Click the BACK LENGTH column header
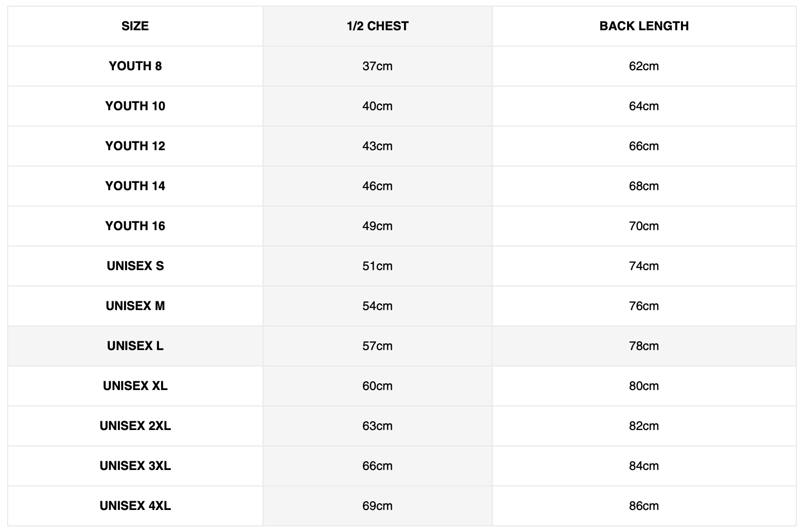Viewport: 805px width, 532px height. 644,26
